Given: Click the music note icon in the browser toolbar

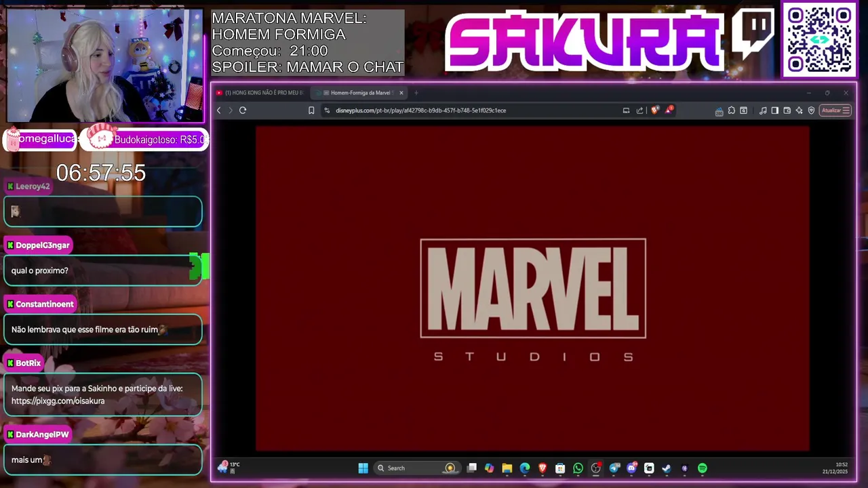Looking at the screenshot, I should click(x=763, y=110).
